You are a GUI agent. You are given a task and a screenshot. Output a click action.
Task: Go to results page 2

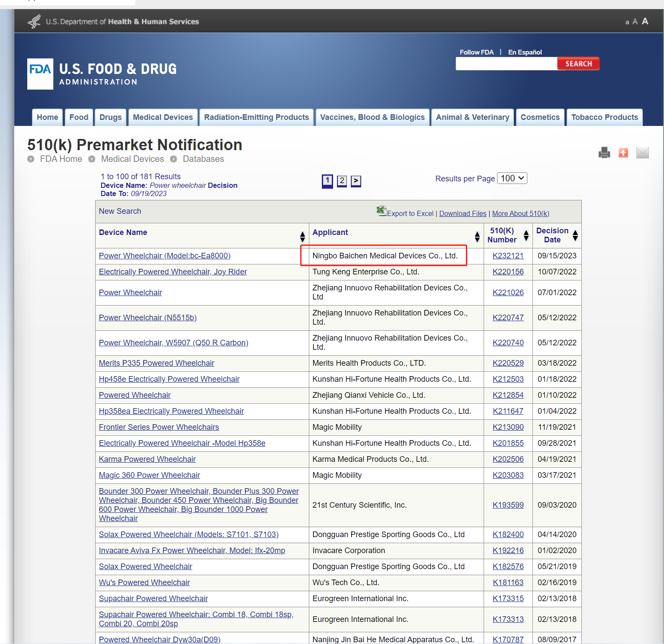342,181
